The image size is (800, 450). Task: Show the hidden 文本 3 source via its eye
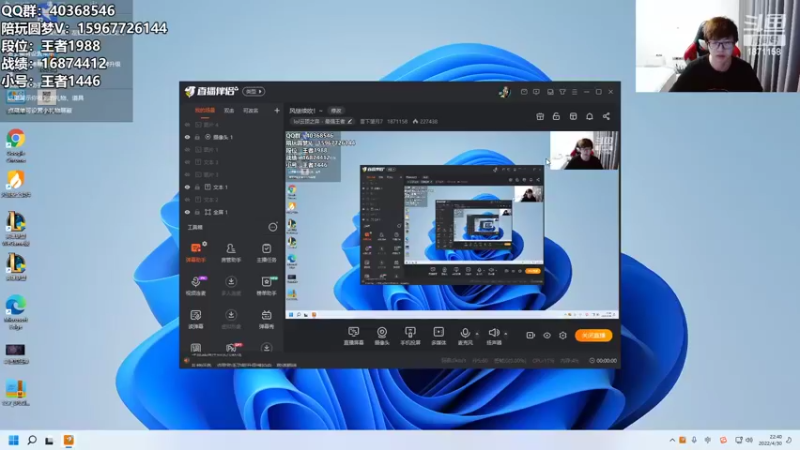coord(187,162)
